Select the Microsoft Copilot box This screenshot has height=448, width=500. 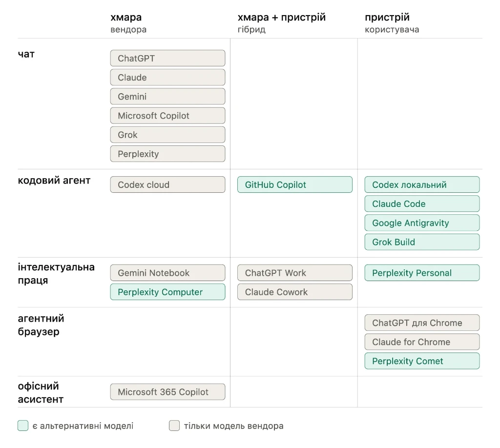coord(168,116)
